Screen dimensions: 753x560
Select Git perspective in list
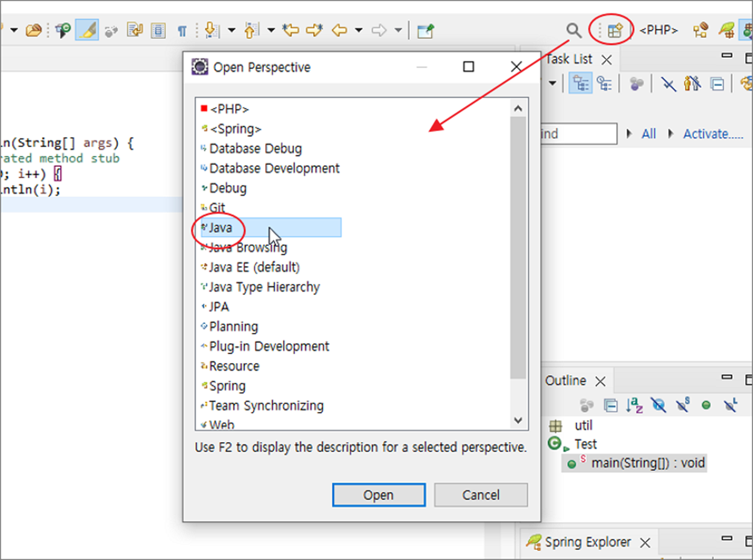pyautogui.click(x=217, y=208)
